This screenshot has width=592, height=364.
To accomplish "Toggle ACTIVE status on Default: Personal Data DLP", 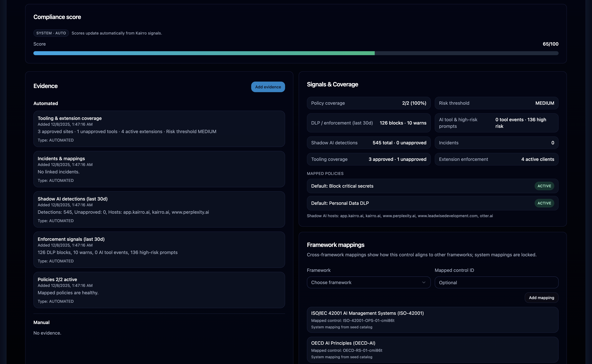I will tap(544, 203).
